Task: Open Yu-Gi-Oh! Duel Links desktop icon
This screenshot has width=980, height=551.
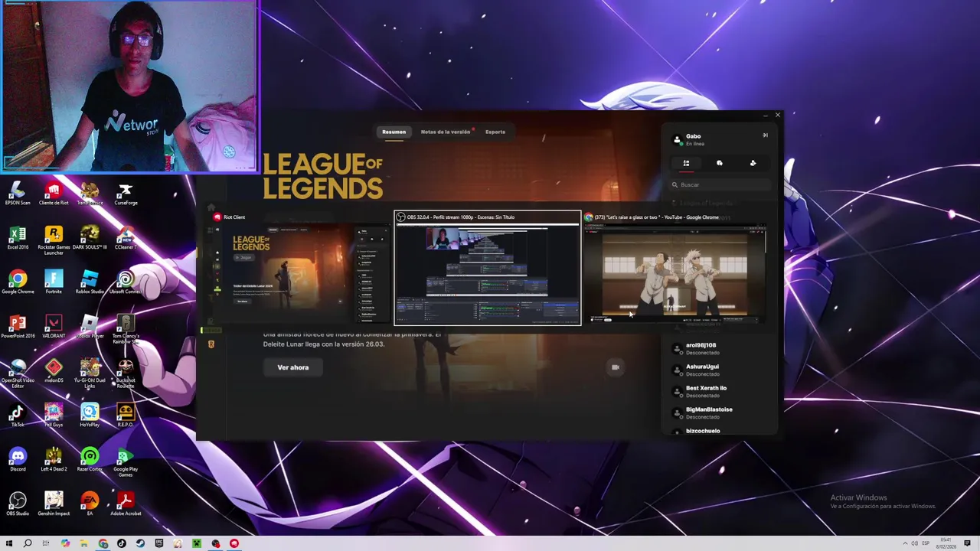Action: pos(90,373)
